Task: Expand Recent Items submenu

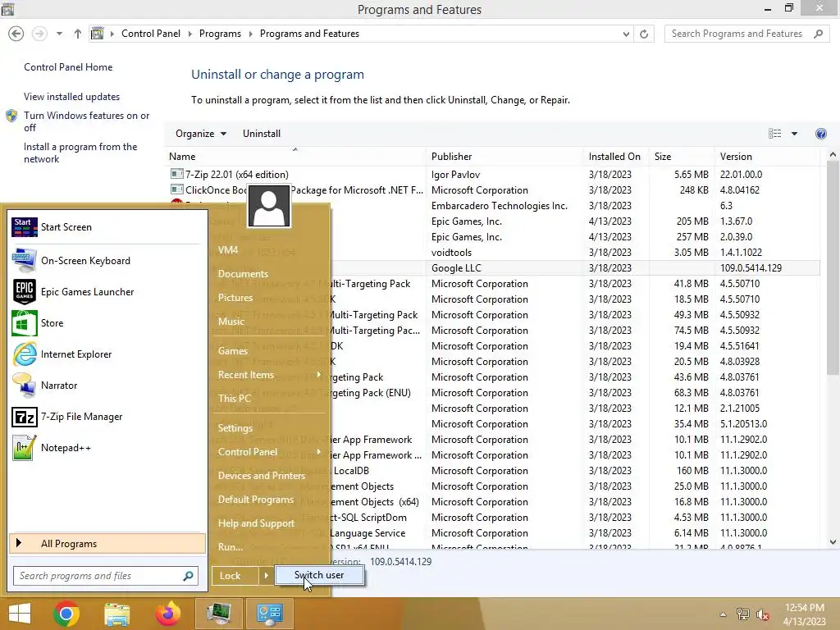Action: point(319,374)
